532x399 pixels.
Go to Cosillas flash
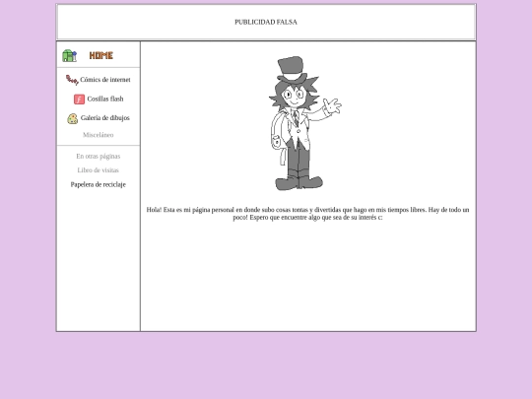coord(105,99)
